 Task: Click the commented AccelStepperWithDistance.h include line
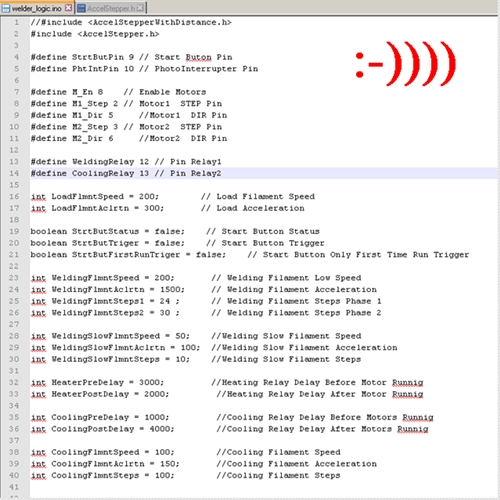click(131, 22)
